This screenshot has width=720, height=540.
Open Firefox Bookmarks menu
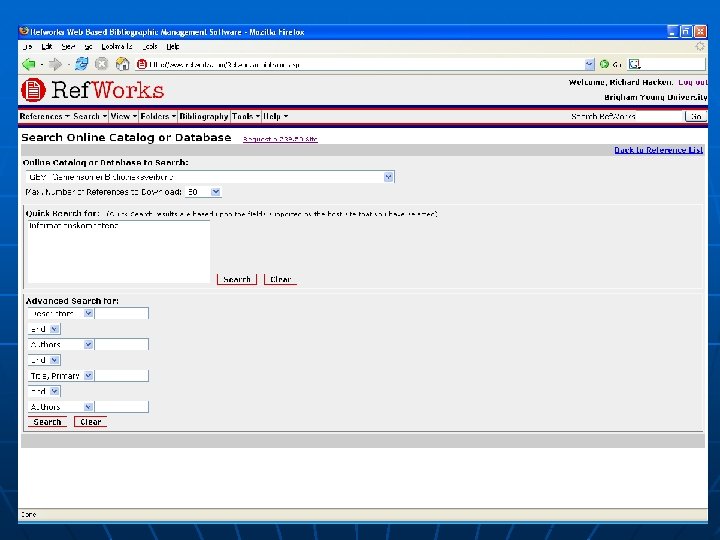[117, 46]
